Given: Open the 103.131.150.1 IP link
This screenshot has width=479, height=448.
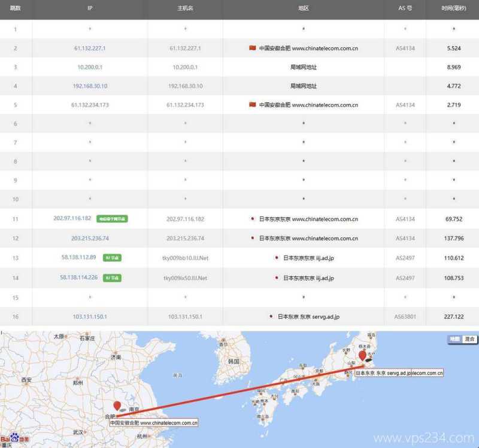Looking at the screenshot, I should [x=91, y=318].
